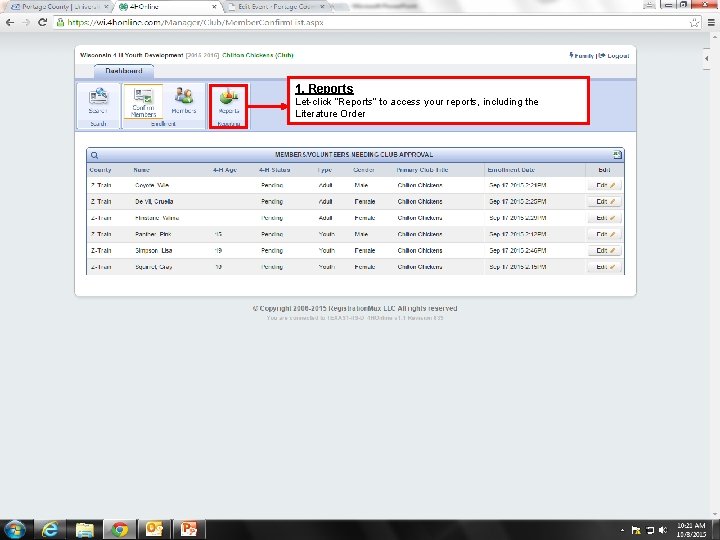This screenshot has width=720, height=540.
Task: Open the Members icon under Enrollment
Action: (x=184, y=101)
